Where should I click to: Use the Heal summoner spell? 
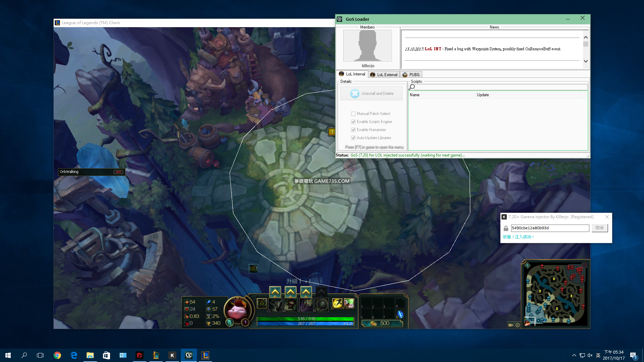click(349, 303)
